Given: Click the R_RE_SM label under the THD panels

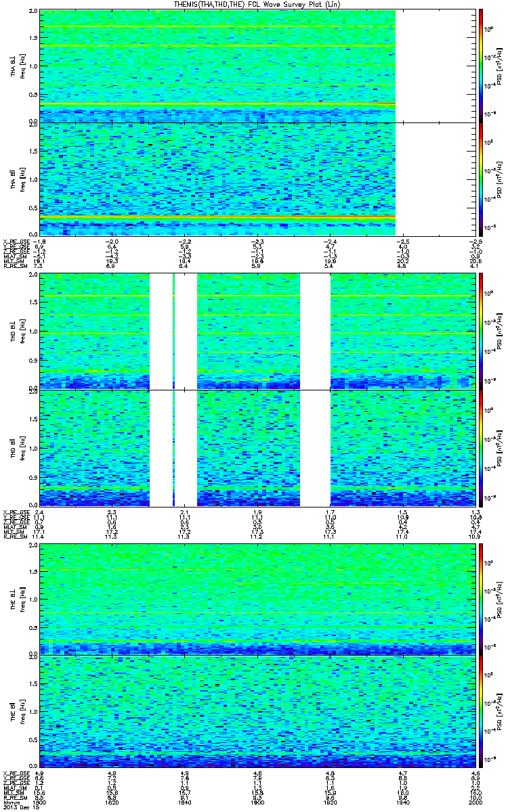Looking at the screenshot, I should click(x=14, y=537).
